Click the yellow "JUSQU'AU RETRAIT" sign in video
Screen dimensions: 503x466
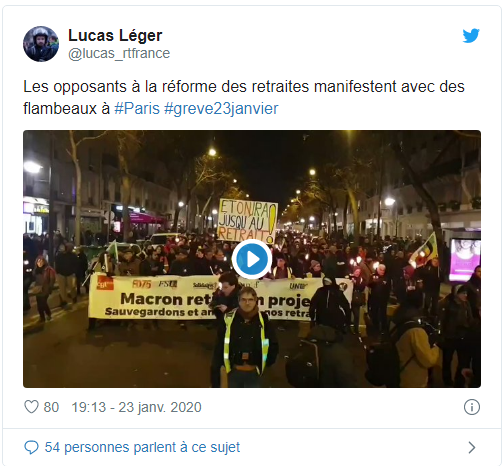pyautogui.click(x=247, y=220)
